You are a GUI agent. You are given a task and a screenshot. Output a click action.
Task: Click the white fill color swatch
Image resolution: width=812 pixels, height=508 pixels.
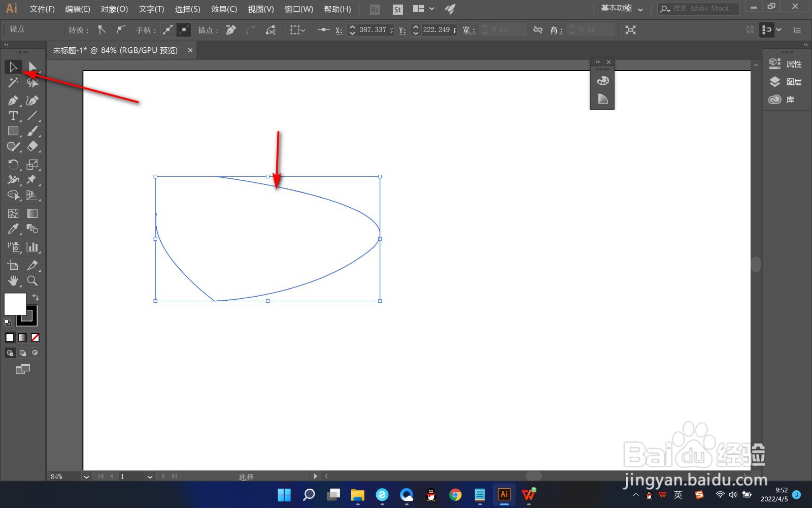click(15, 304)
